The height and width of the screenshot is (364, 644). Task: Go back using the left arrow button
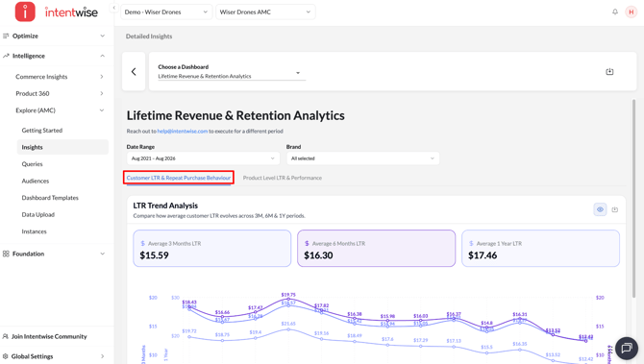coord(134,72)
